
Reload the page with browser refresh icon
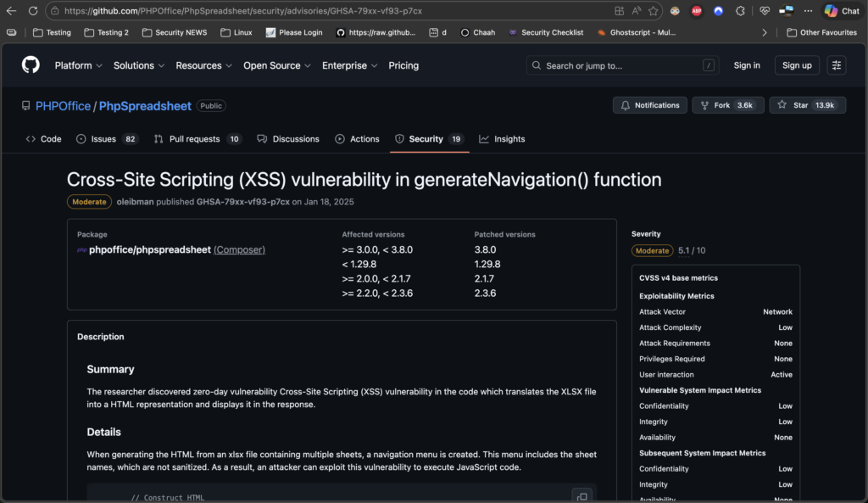32,11
